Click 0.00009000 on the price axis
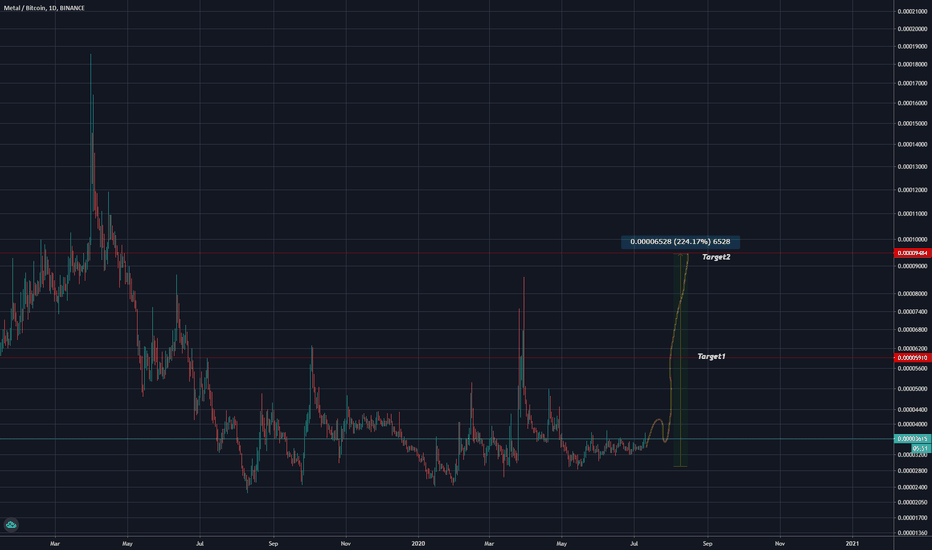This screenshot has width=932, height=550. point(912,266)
